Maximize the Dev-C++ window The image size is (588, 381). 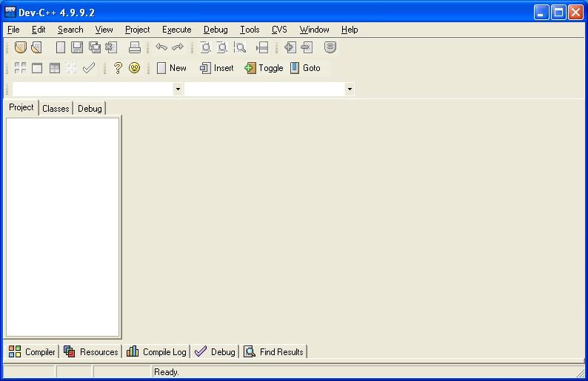[x=558, y=13]
